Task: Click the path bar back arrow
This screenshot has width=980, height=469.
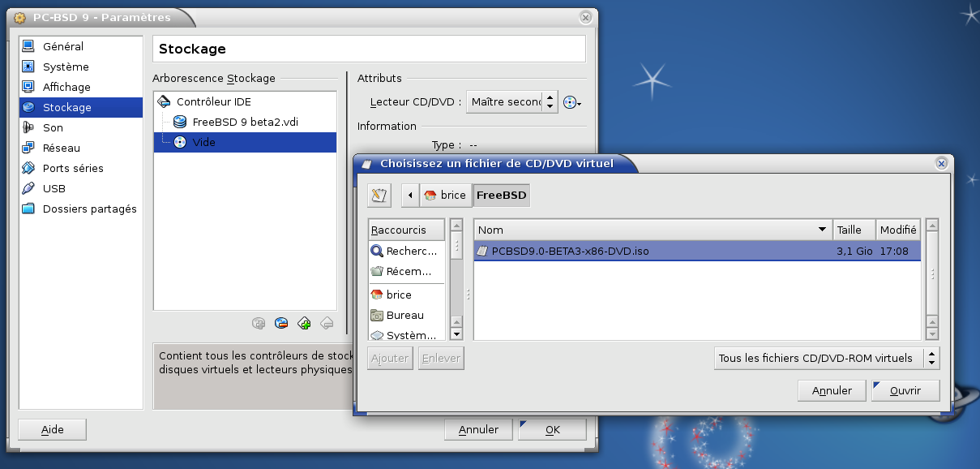Action: (x=410, y=195)
